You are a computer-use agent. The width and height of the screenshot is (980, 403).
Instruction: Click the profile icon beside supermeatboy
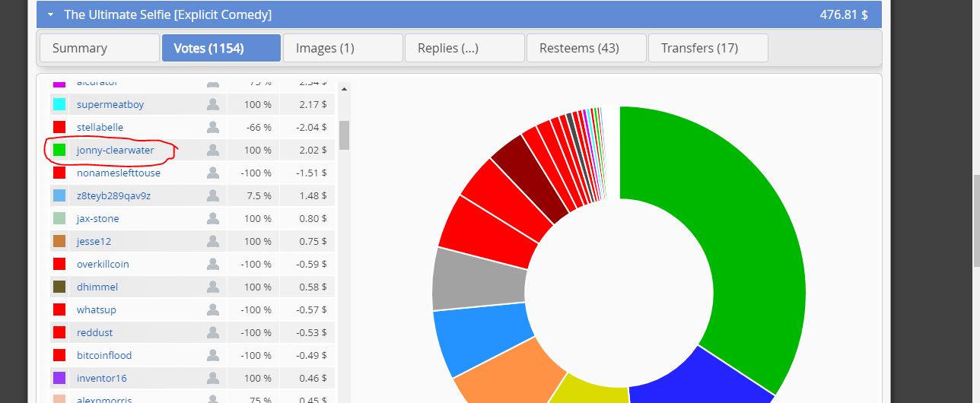pos(213,104)
